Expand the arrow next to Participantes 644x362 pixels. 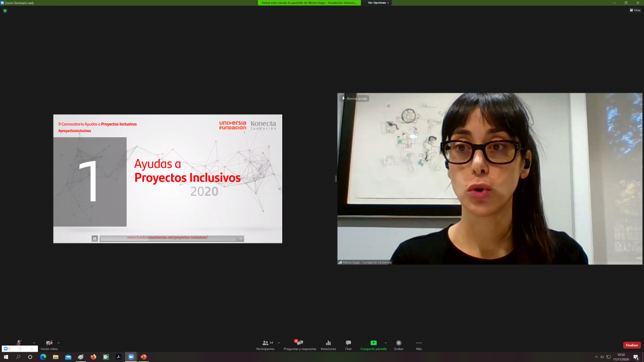279,342
